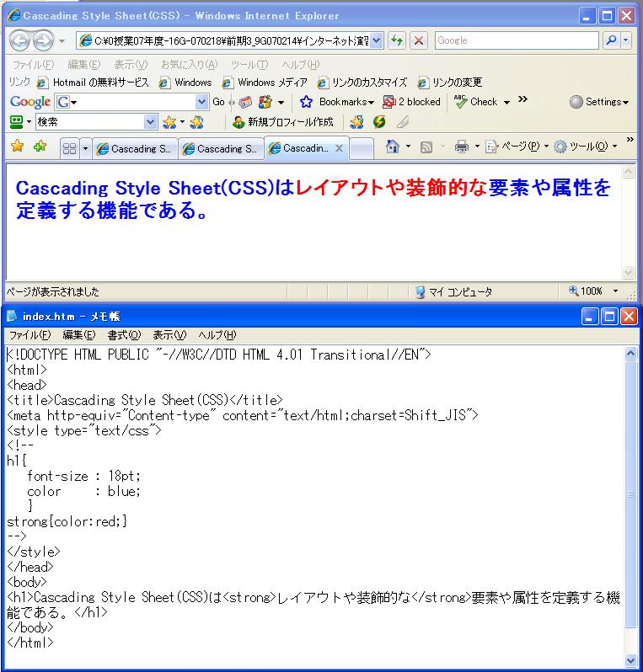Open リンクのカスタマイズ link
Image resolution: width=643 pixels, height=672 pixels.
coord(362,83)
